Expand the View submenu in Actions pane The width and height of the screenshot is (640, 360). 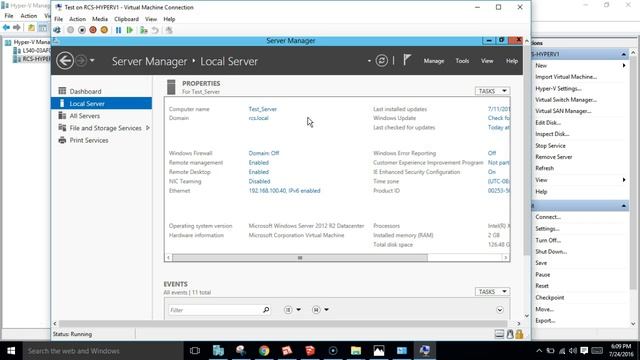coord(624,180)
